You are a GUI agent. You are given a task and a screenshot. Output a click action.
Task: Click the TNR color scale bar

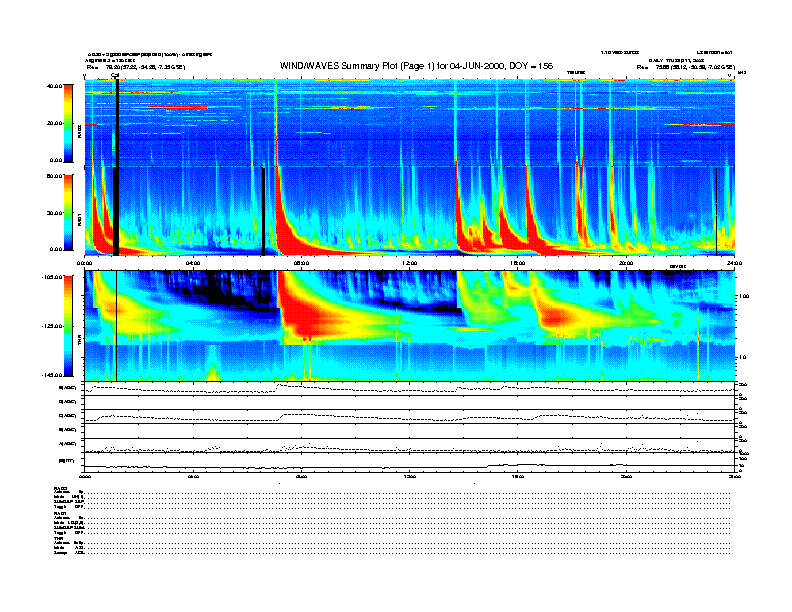[68, 326]
